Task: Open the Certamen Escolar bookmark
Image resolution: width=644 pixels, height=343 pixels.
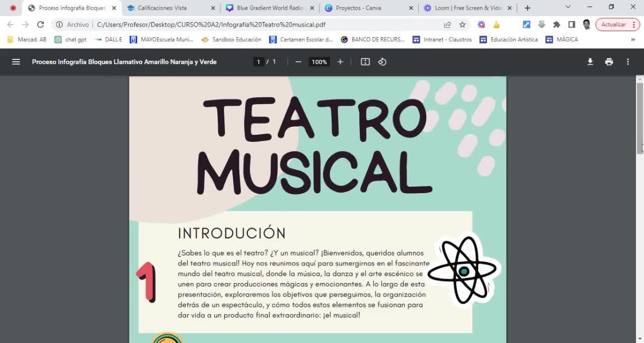Action: [301, 39]
